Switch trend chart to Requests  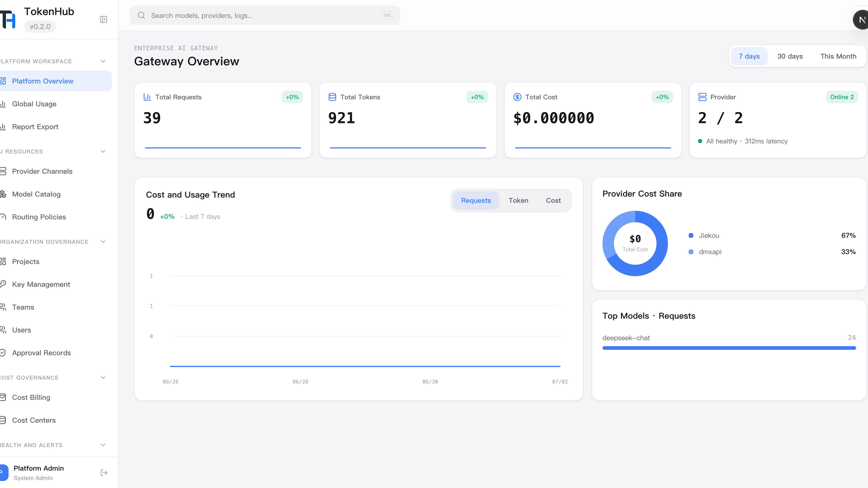pyautogui.click(x=476, y=200)
